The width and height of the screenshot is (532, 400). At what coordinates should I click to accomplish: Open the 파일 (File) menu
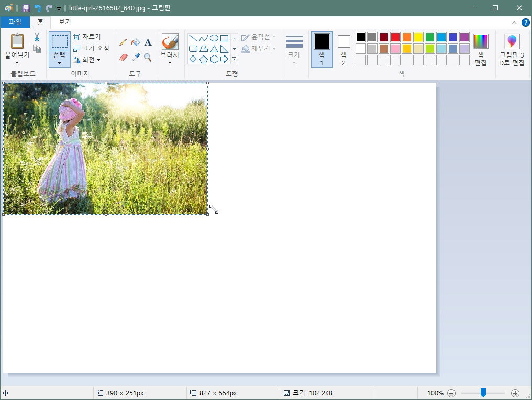pyautogui.click(x=15, y=22)
